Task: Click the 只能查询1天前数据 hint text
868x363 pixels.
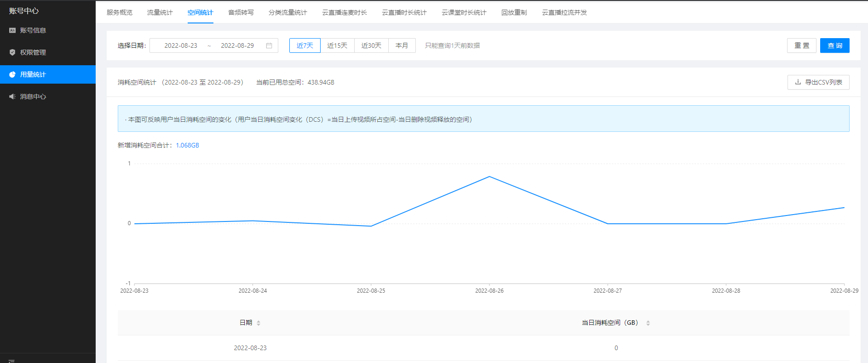Action: coord(453,45)
